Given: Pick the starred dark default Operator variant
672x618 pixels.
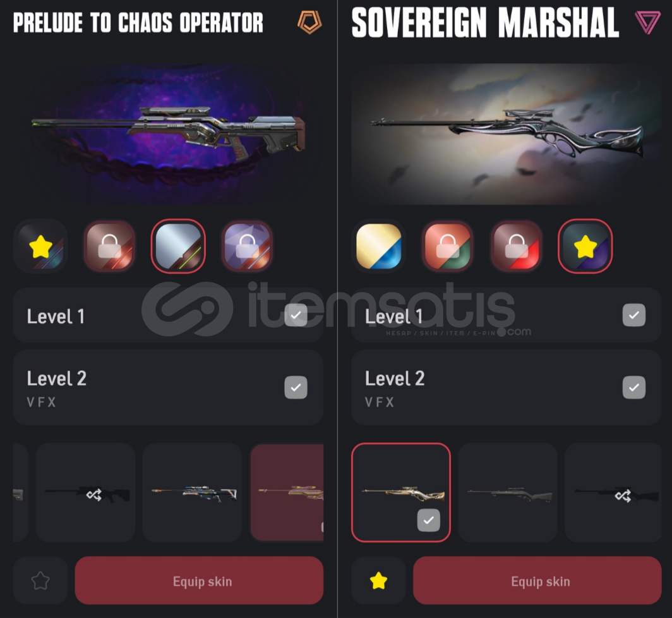Looking at the screenshot, I should coord(40,246).
